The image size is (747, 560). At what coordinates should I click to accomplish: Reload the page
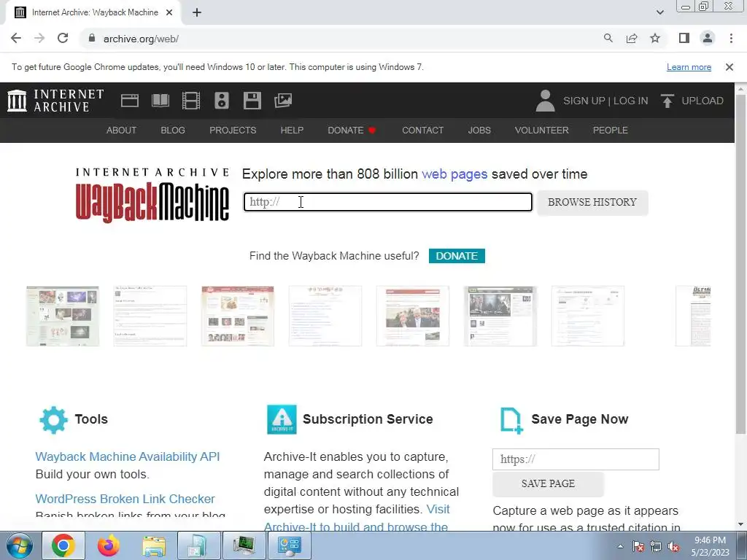point(63,38)
